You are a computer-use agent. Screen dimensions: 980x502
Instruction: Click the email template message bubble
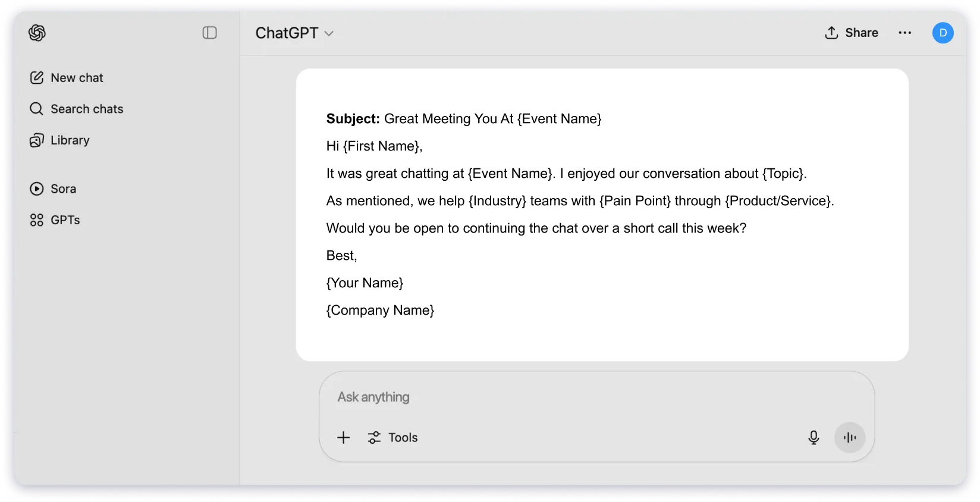602,214
